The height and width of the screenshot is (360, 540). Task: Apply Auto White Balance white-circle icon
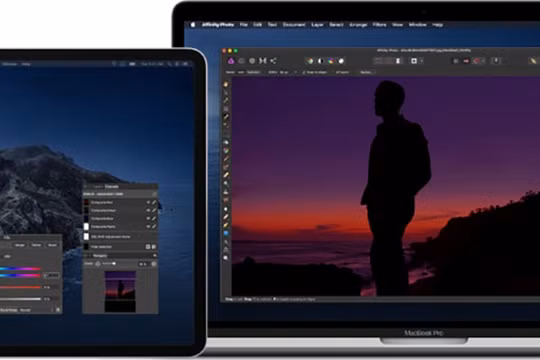coord(341,61)
